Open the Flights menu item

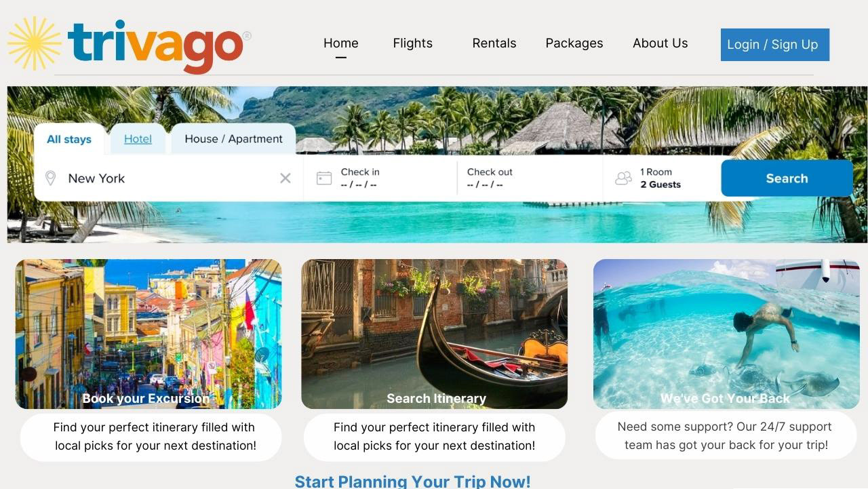(x=412, y=43)
